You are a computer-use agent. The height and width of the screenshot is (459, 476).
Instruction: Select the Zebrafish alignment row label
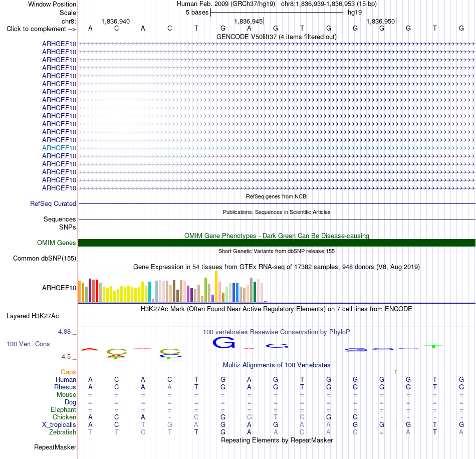point(63,432)
